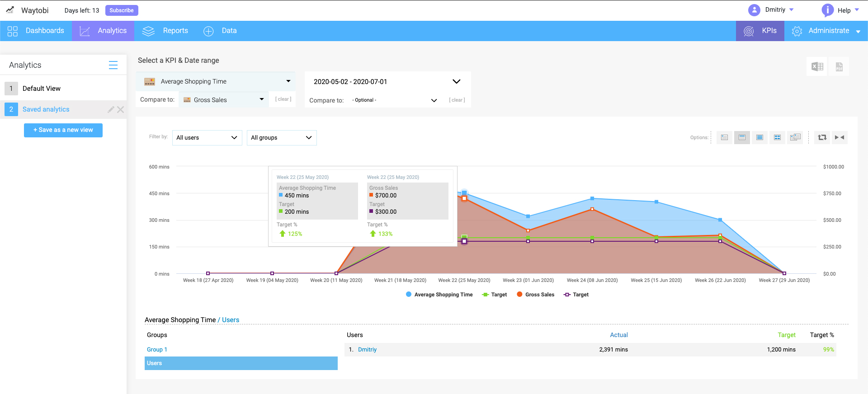Click the Waytobi logo icon
The image size is (868, 394).
tap(10, 10)
